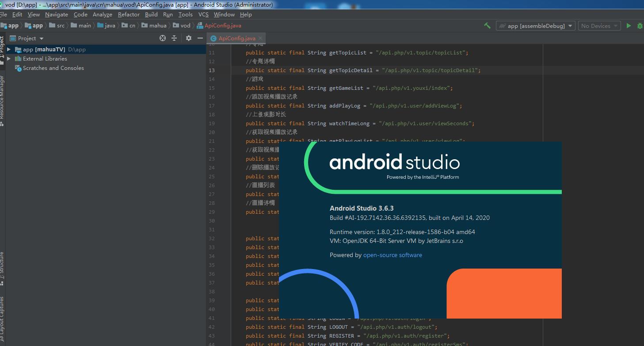Open the Run menu
644x346 pixels.
point(168,14)
